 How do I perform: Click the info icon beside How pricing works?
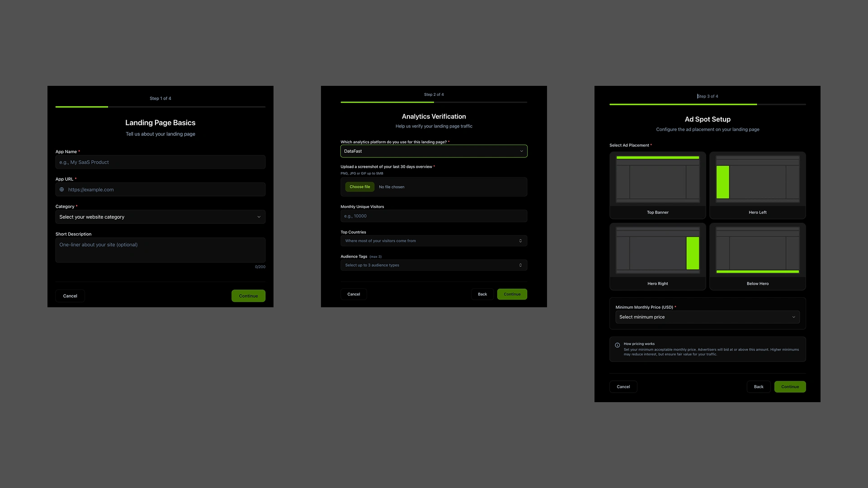[618, 344]
